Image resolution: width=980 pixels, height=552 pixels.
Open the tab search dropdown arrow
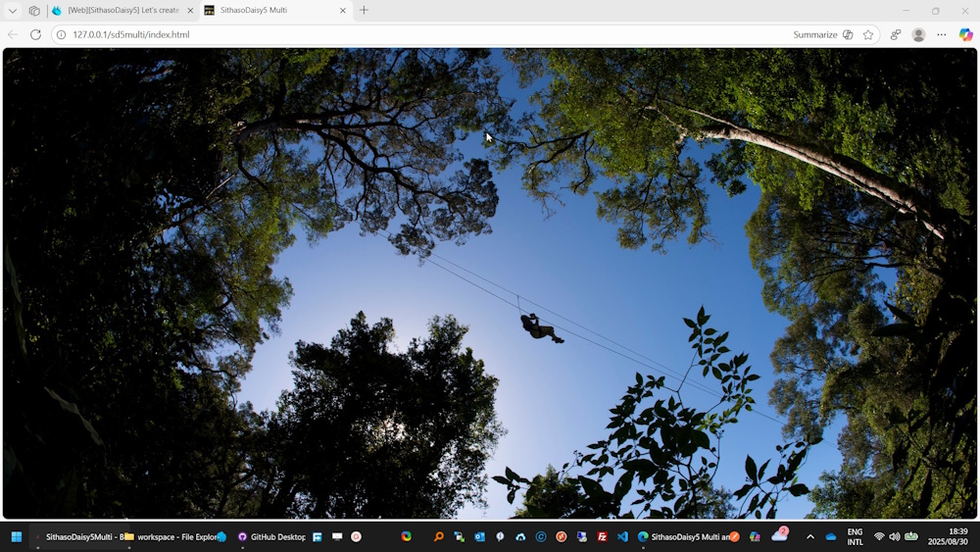(x=13, y=10)
